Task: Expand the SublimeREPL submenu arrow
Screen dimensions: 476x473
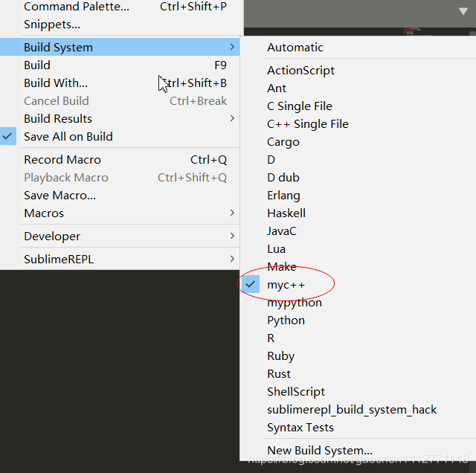Action: (x=232, y=259)
